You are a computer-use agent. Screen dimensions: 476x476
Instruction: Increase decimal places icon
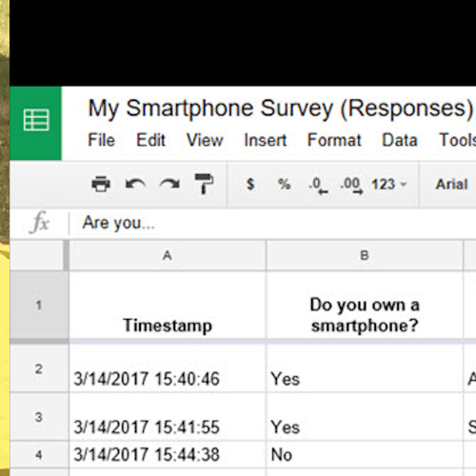click(351, 186)
